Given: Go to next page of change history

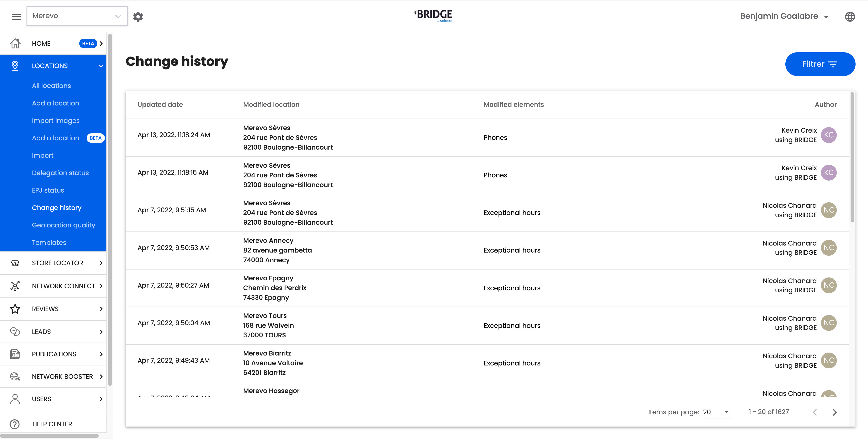Looking at the screenshot, I should point(835,412).
